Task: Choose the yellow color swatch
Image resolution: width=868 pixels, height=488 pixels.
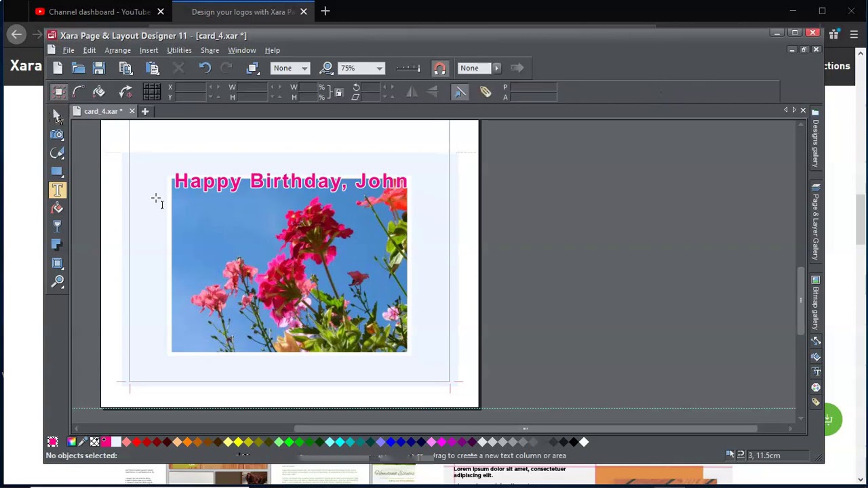Action: coord(238,442)
